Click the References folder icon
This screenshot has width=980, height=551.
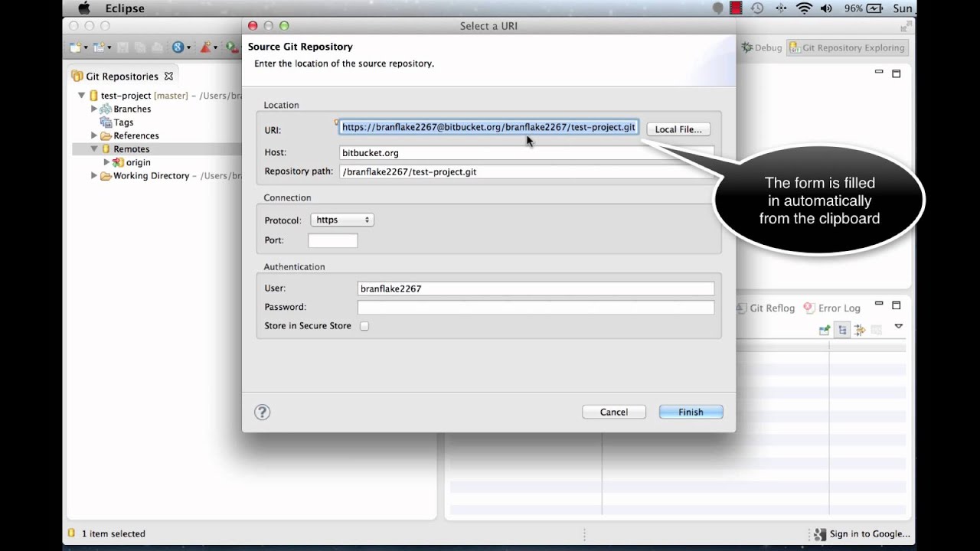tap(106, 135)
